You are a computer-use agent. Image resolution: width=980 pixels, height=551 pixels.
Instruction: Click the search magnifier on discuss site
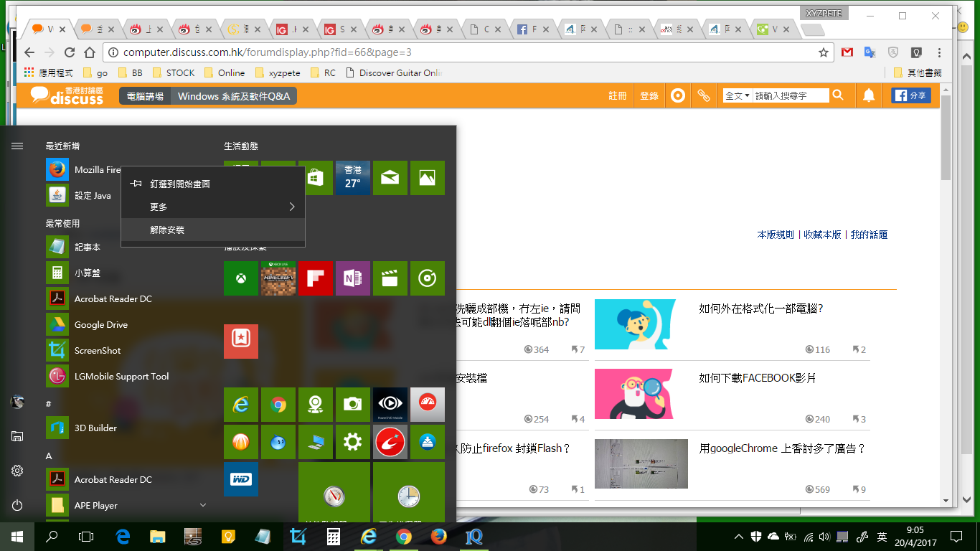838,95
